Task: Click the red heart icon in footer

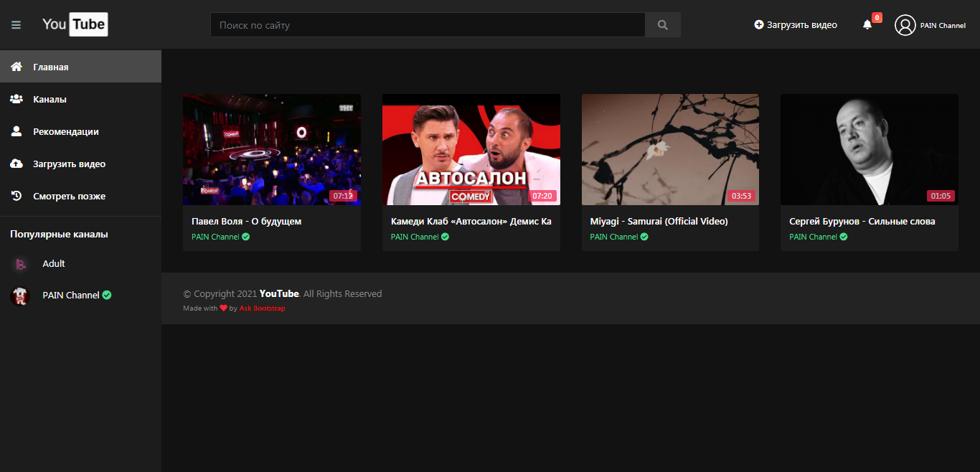Action: (223, 308)
